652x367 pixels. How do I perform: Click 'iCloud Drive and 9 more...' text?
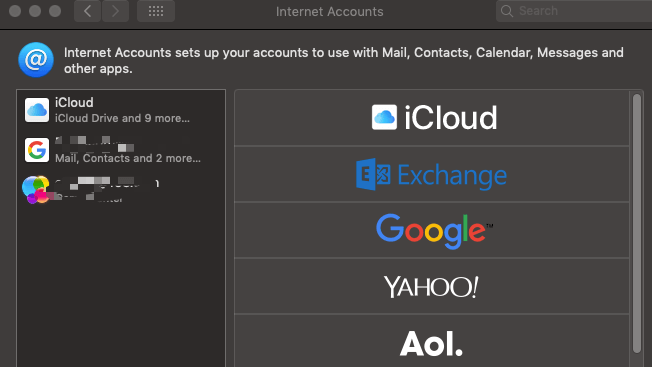[122, 118]
